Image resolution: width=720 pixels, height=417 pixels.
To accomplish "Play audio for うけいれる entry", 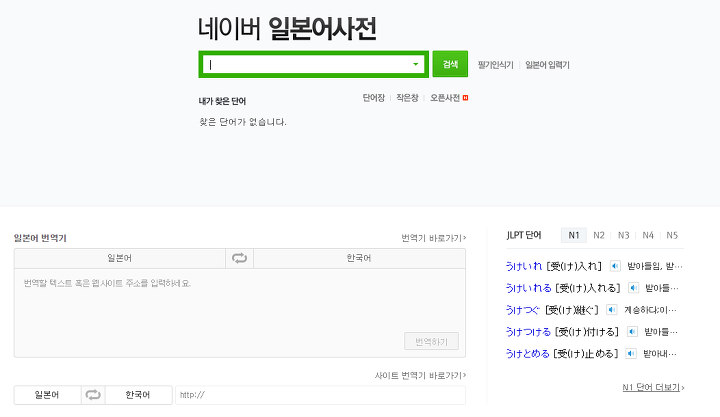I will pos(633,288).
